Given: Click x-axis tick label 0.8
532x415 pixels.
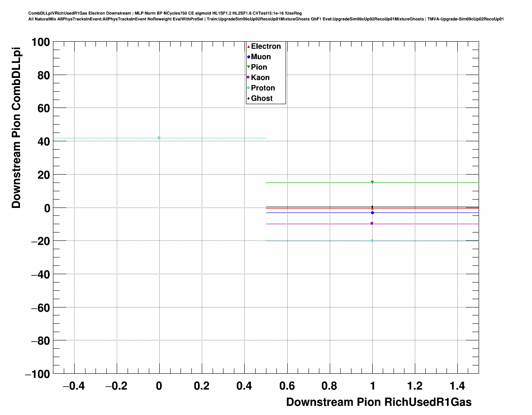Looking at the screenshot, I should (329, 386).
